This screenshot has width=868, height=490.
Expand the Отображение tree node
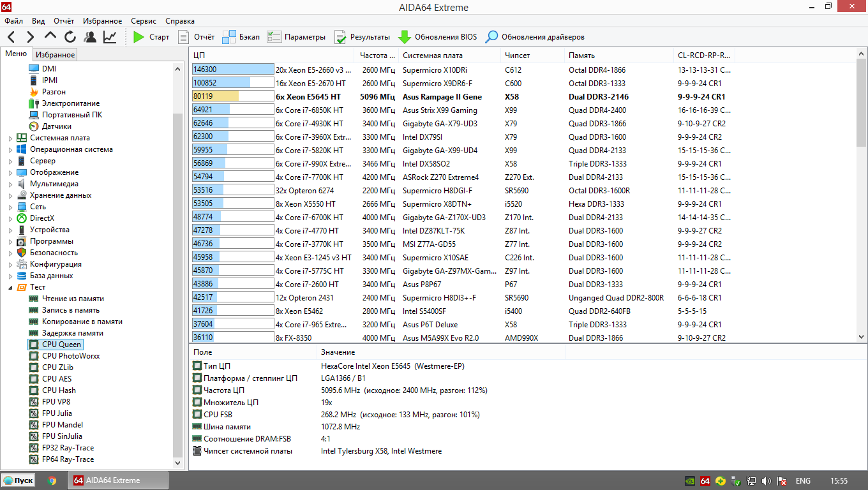point(10,172)
